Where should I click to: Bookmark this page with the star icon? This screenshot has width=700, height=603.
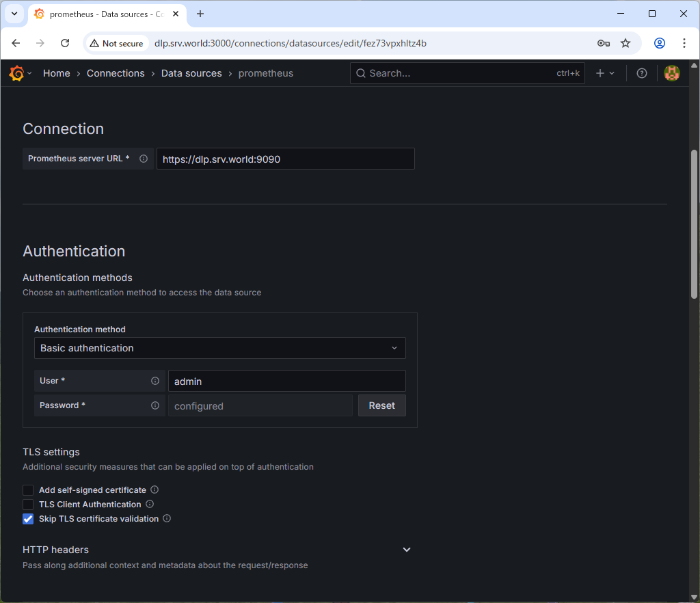click(625, 43)
